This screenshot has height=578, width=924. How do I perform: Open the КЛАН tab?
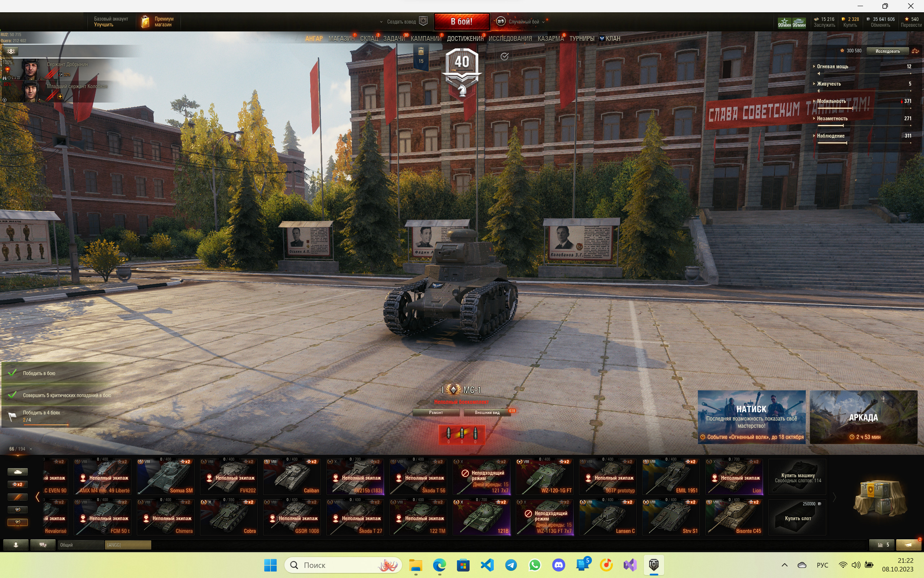[610, 39]
